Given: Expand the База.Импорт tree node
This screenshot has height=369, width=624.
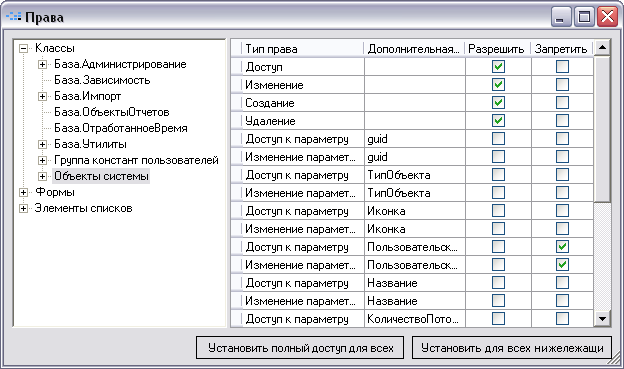Looking at the screenshot, I should (43, 96).
